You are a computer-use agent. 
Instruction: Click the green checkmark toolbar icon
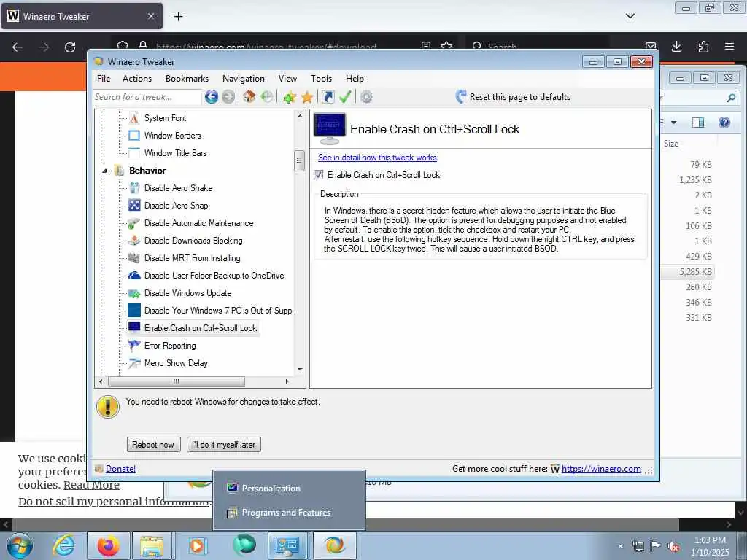tap(345, 97)
